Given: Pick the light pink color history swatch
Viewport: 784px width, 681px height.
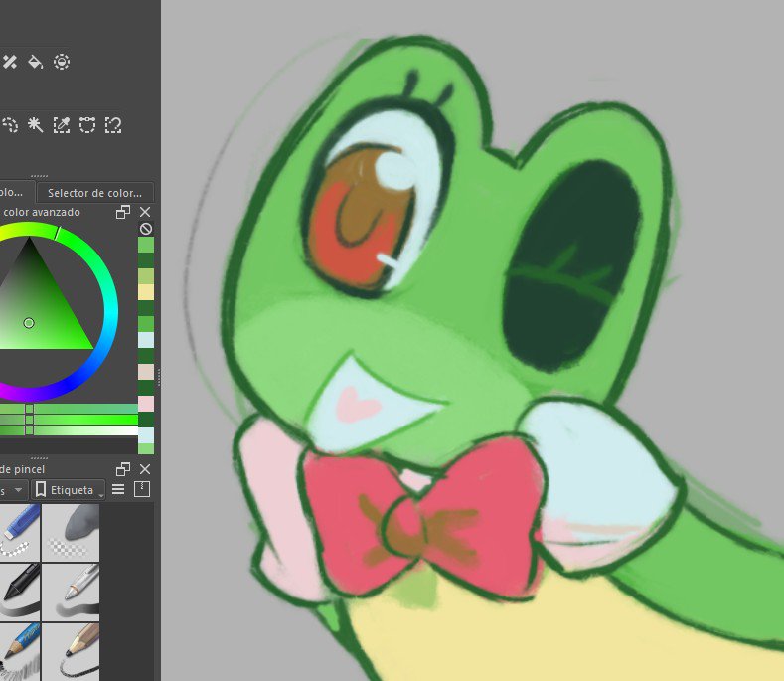Looking at the screenshot, I should pyautogui.click(x=146, y=404).
